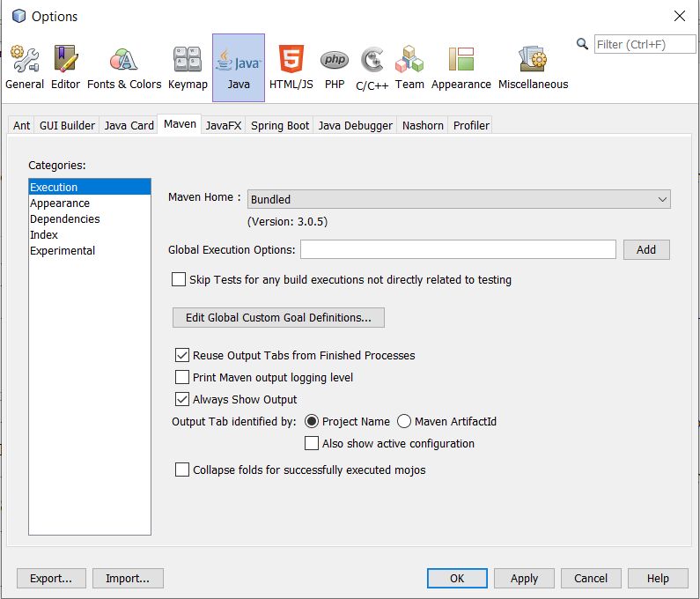Select Experimental in Categories list

pos(90,250)
